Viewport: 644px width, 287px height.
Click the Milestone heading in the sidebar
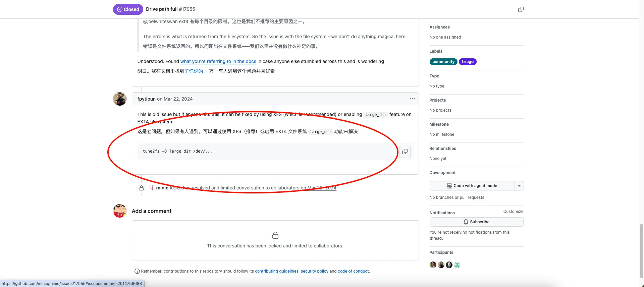pyautogui.click(x=439, y=124)
